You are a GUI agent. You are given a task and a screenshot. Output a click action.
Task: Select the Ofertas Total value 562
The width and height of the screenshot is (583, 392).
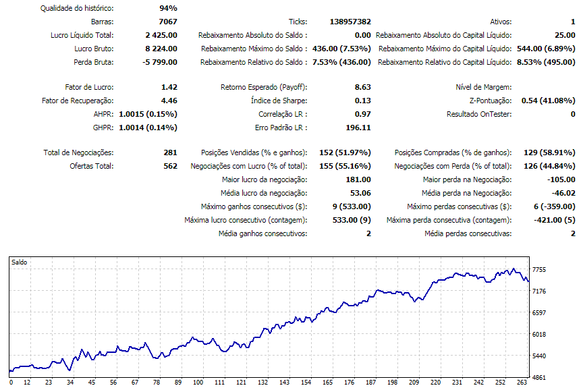tap(169, 166)
